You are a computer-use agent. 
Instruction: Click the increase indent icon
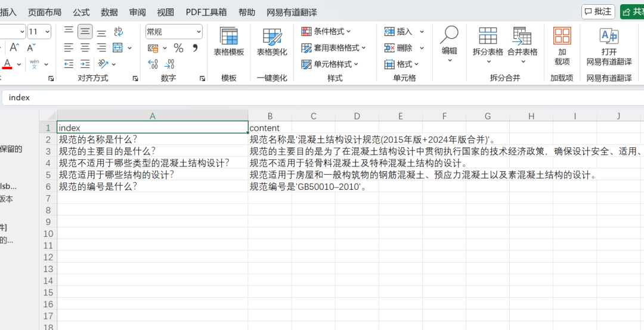coord(85,64)
